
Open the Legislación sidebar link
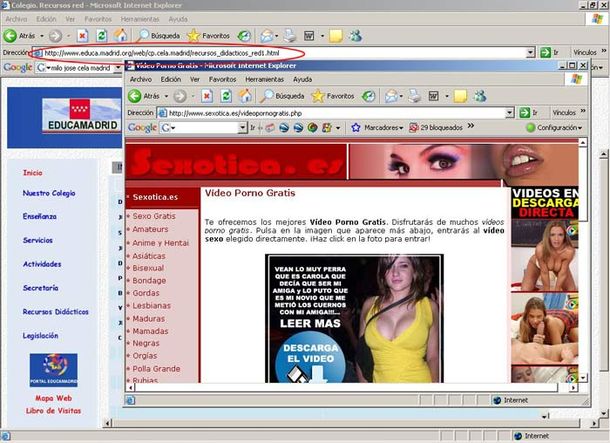click(x=40, y=336)
